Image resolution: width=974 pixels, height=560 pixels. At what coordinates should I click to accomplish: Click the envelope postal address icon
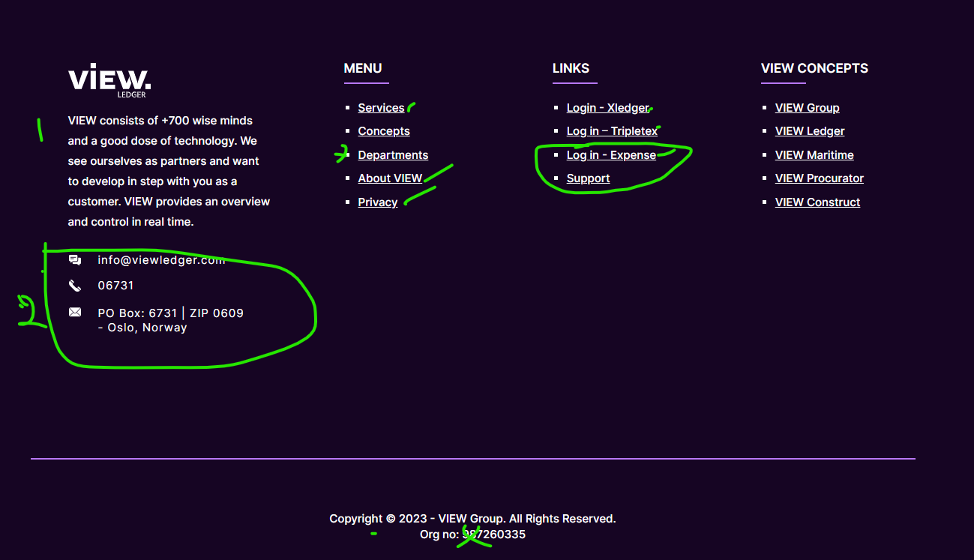click(75, 312)
